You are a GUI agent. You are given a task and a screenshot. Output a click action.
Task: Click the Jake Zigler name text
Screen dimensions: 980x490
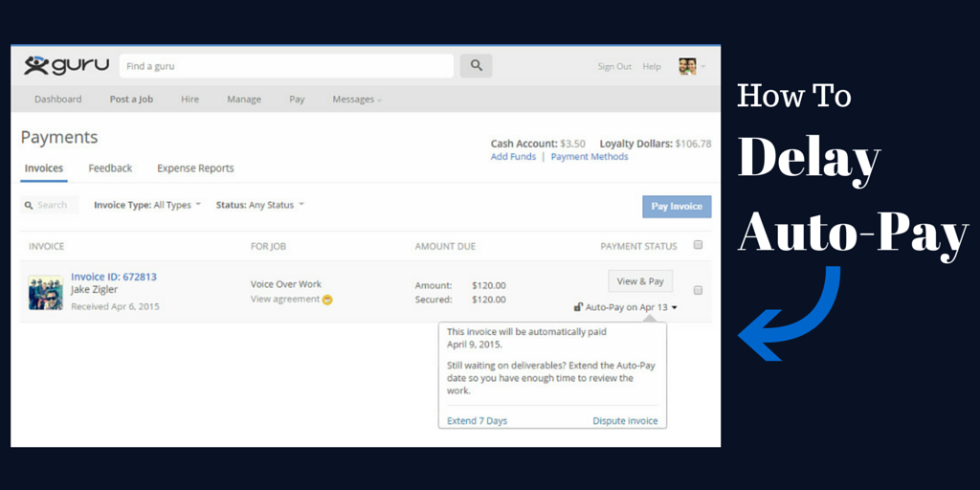(x=95, y=289)
